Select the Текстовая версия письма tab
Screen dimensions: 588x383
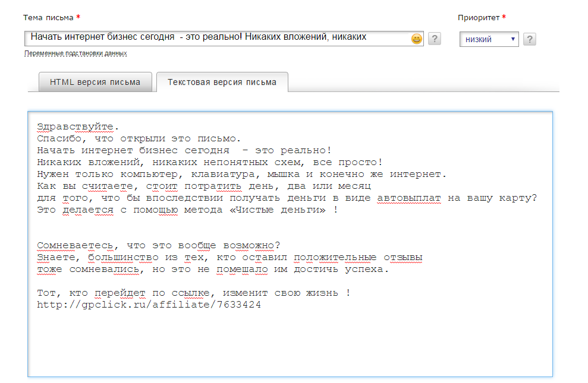(x=222, y=82)
